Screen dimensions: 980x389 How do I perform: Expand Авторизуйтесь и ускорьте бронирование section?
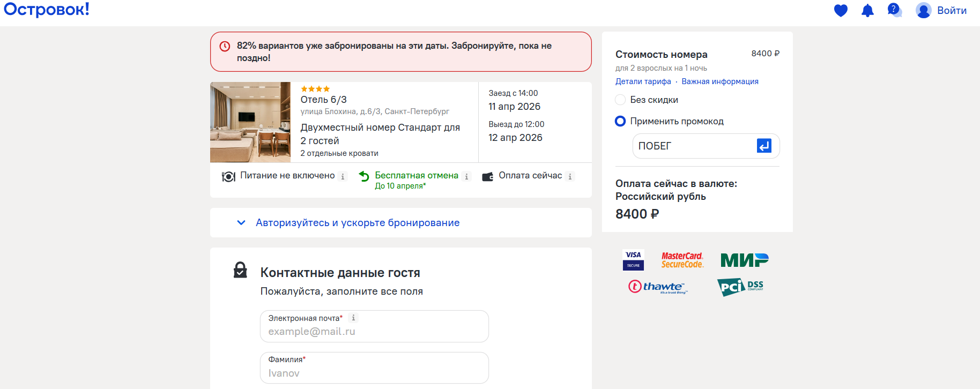coord(358,222)
